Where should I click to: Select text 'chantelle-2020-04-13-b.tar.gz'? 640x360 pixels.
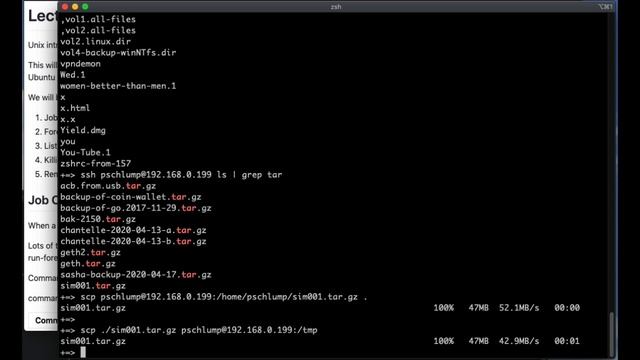point(133,241)
